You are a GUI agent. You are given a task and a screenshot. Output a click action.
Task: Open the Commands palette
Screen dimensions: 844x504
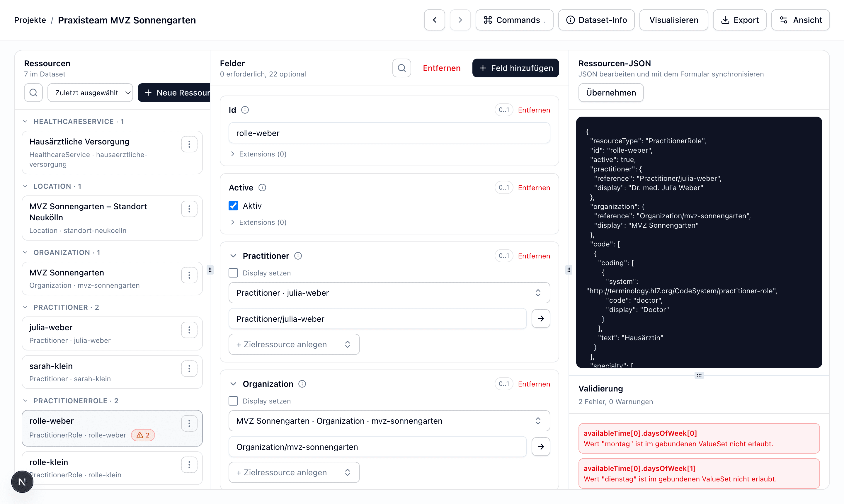click(514, 20)
